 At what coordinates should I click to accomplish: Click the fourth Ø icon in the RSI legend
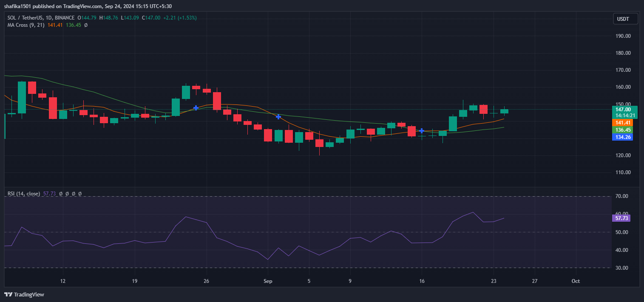(80, 194)
